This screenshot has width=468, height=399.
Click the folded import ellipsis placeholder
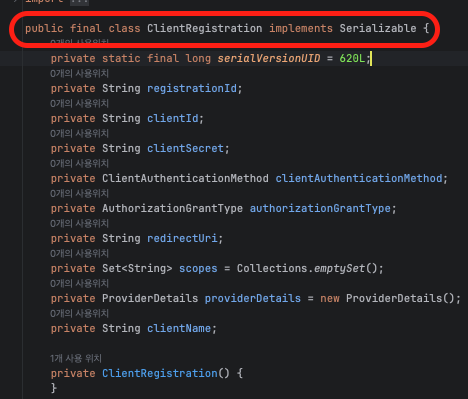[79, 2]
